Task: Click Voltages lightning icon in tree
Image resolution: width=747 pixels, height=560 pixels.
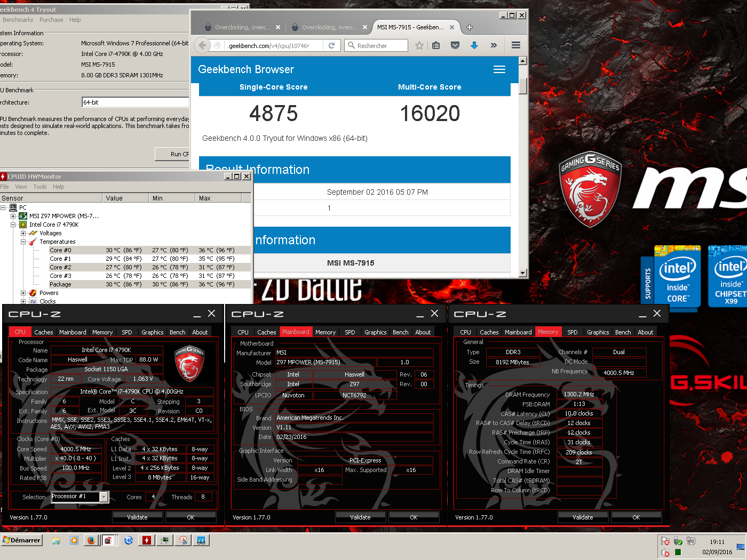Action: [33, 233]
